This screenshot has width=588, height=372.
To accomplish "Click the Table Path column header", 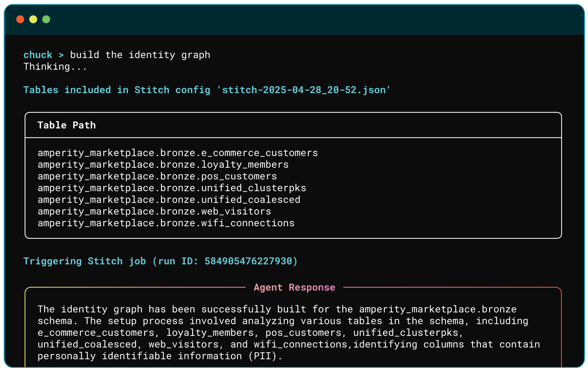I will pos(67,125).
